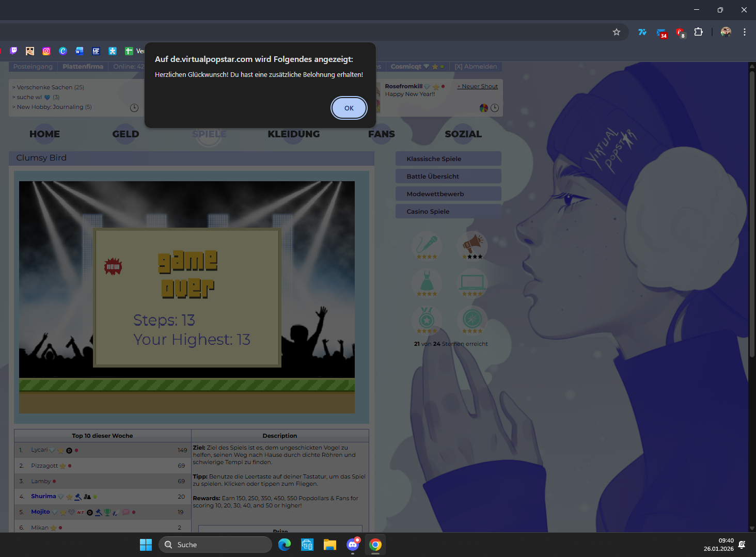Click the red speech bubble in game
This screenshot has height=557, width=756.
pos(113,266)
